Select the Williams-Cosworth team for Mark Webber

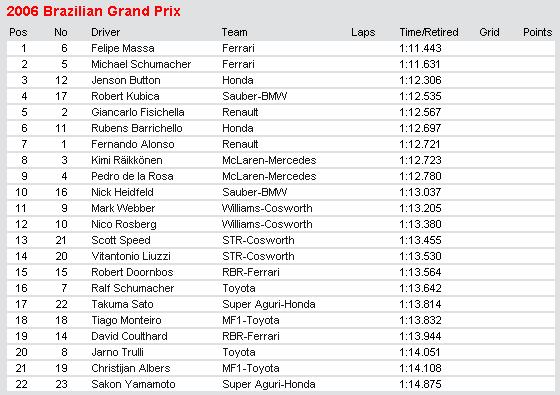click(x=267, y=208)
